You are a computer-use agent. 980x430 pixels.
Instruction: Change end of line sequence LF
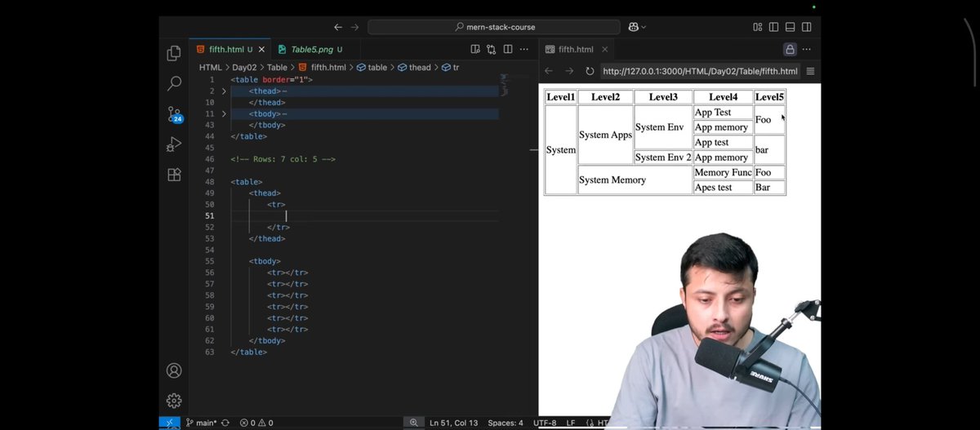tap(571, 423)
